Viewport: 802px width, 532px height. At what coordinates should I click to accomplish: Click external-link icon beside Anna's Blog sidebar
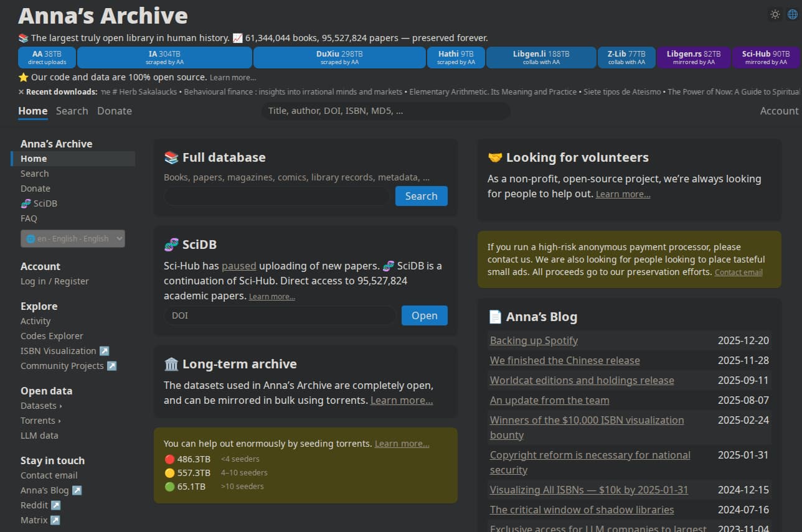(77, 490)
